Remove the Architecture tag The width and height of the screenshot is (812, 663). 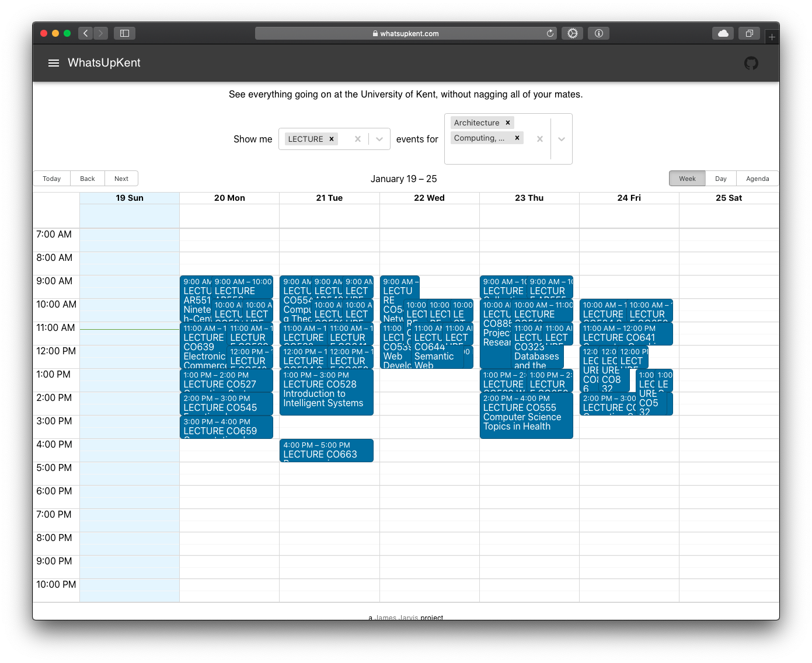(x=508, y=123)
